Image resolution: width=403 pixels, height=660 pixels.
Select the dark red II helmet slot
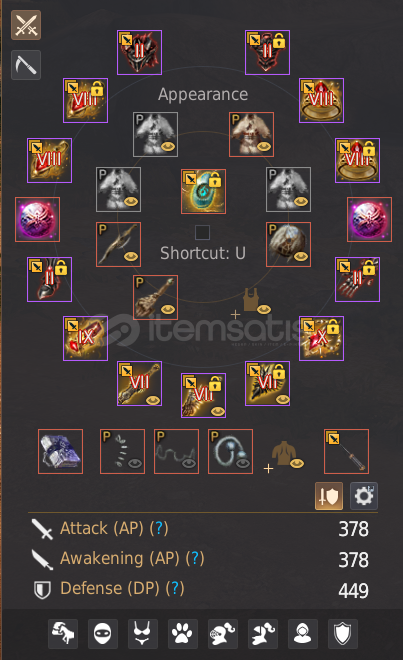139,53
